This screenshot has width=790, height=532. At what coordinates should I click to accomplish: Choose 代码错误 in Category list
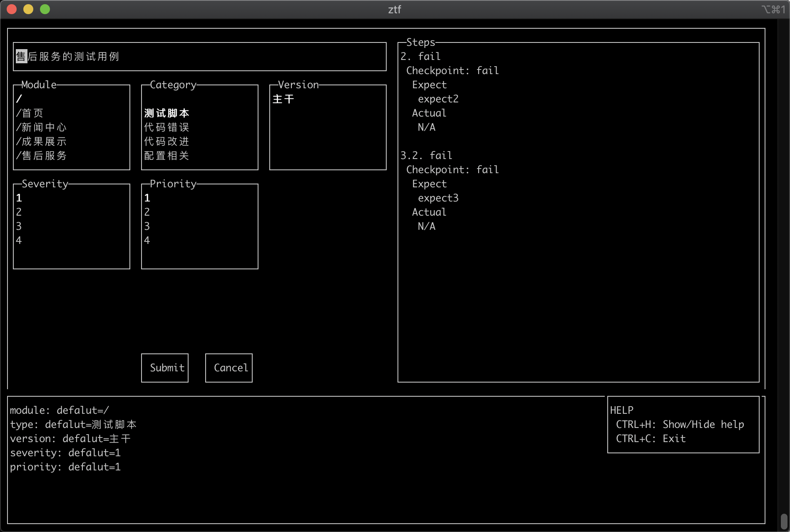coord(166,127)
